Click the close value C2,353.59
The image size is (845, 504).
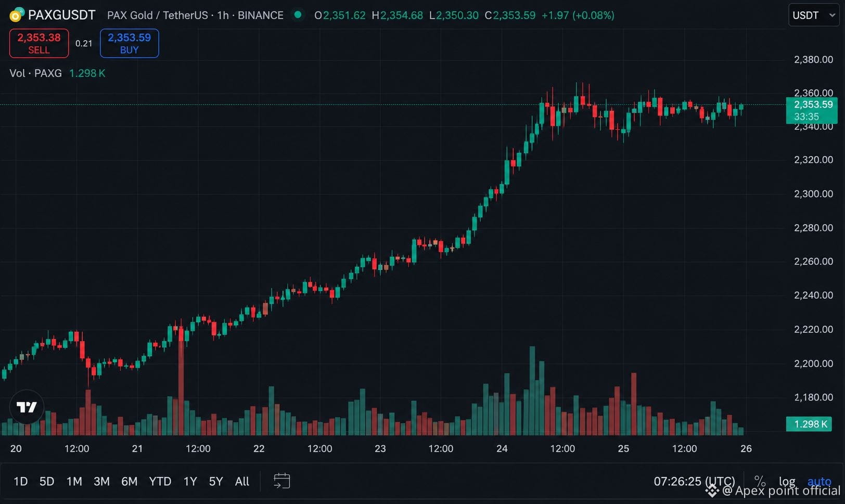[x=510, y=15]
